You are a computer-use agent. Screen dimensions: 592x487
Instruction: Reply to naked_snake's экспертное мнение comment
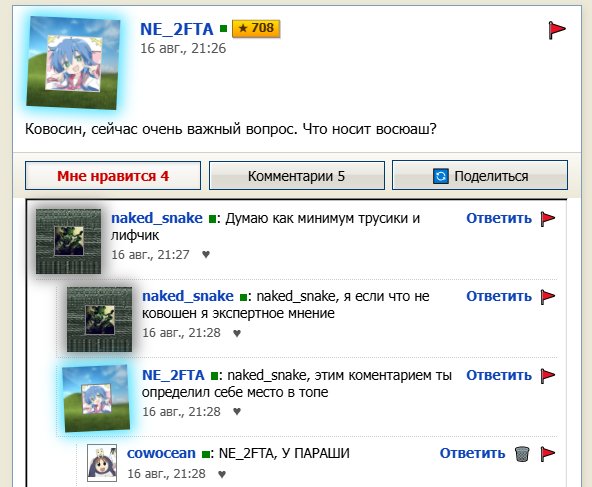click(x=499, y=297)
